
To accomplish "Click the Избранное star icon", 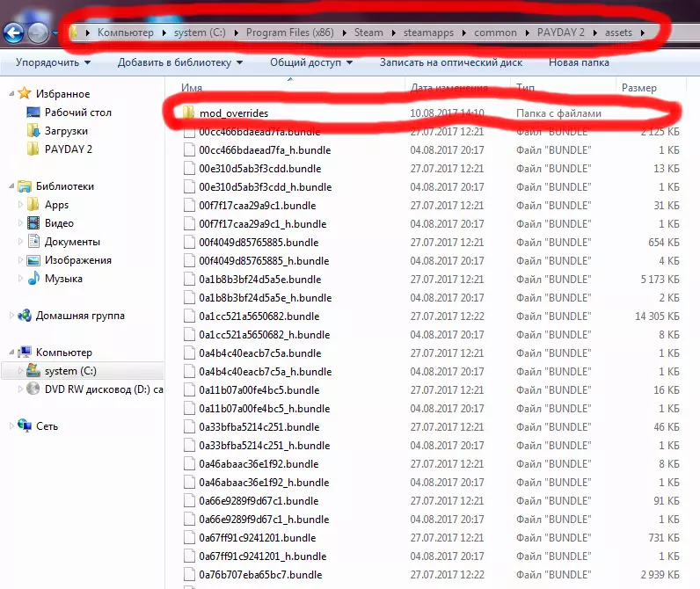I will coord(25,93).
